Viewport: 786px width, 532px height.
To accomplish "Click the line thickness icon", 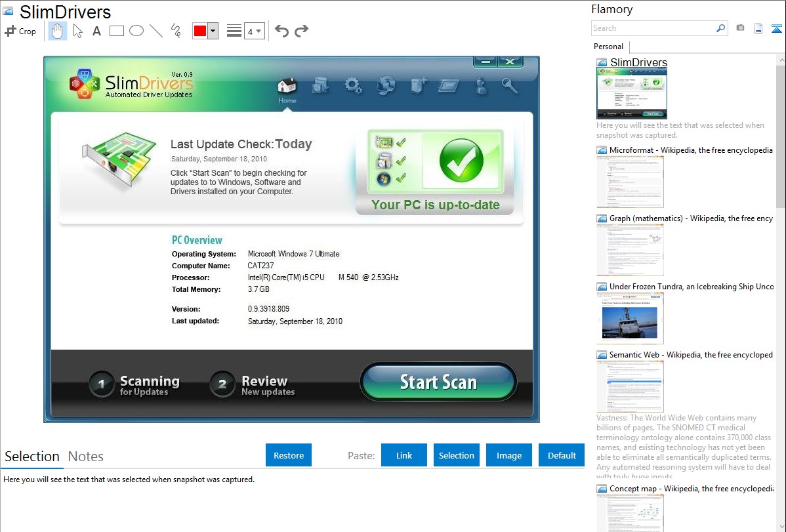I will point(234,31).
